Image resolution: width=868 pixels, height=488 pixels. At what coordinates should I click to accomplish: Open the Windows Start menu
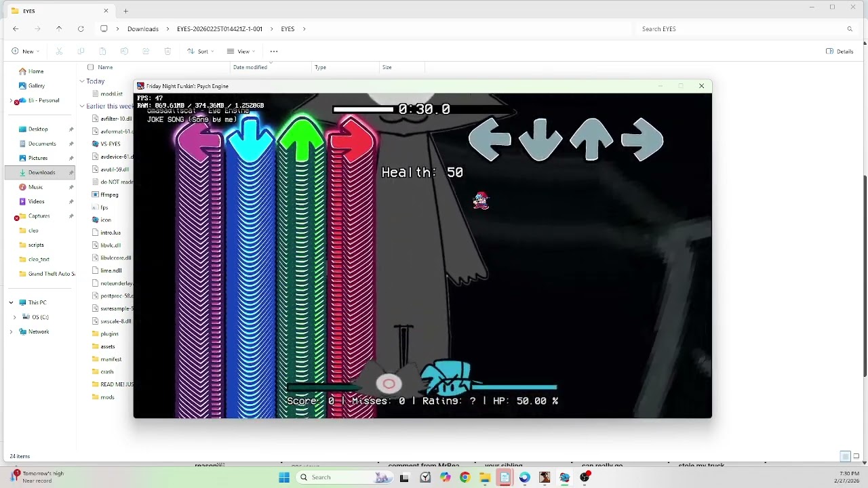coord(284,477)
